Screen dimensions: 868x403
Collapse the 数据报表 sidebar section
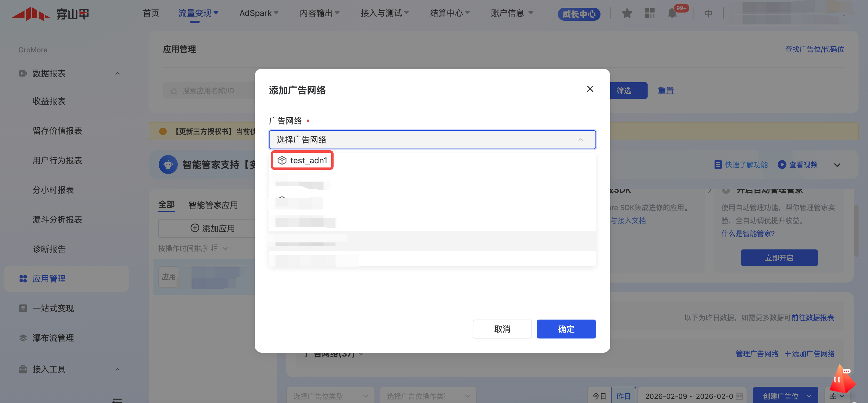[117, 73]
